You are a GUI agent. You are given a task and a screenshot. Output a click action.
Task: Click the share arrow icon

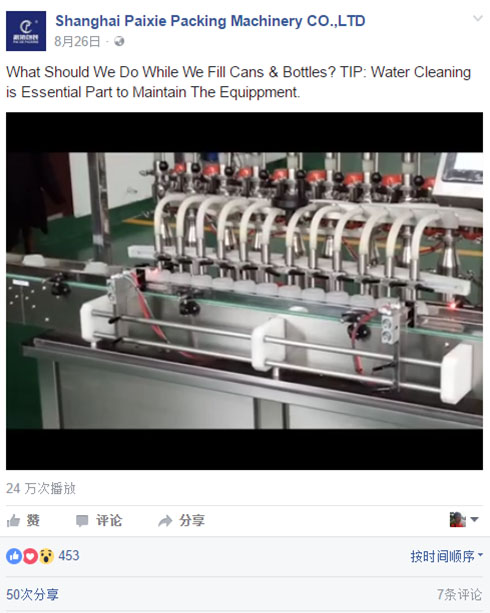click(165, 521)
